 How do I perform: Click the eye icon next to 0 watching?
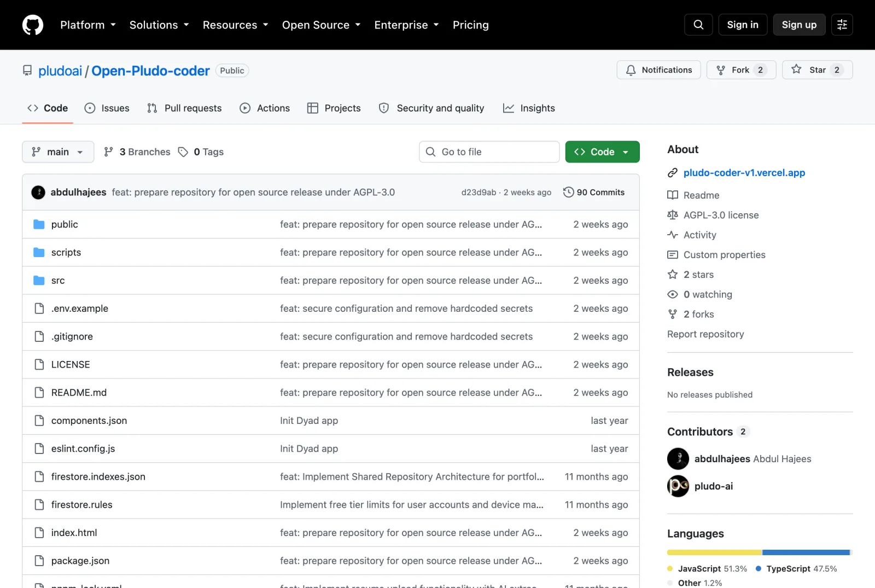click(x=673, y=294)
